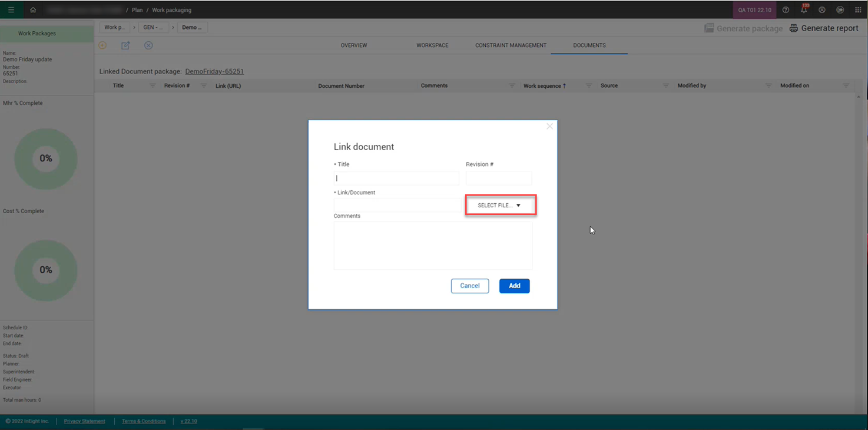Click the Link/Document input field
This screenshot has height=430, width=868.
(397, 205)
